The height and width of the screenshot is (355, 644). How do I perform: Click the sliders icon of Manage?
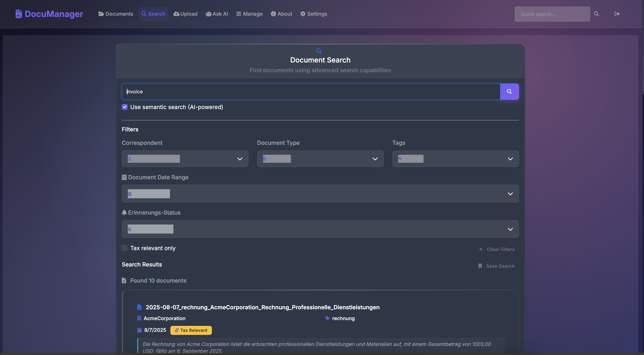tap(239, 14)
